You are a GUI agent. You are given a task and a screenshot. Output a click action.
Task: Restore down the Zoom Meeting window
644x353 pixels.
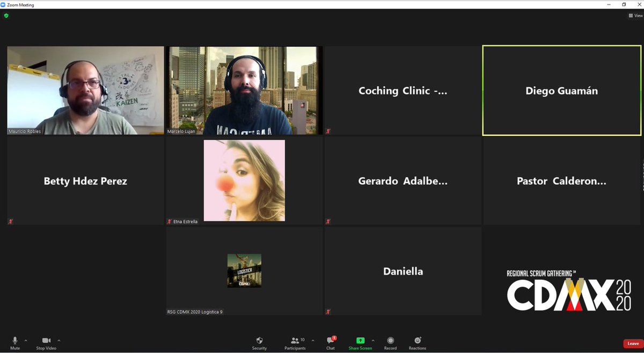624,4
